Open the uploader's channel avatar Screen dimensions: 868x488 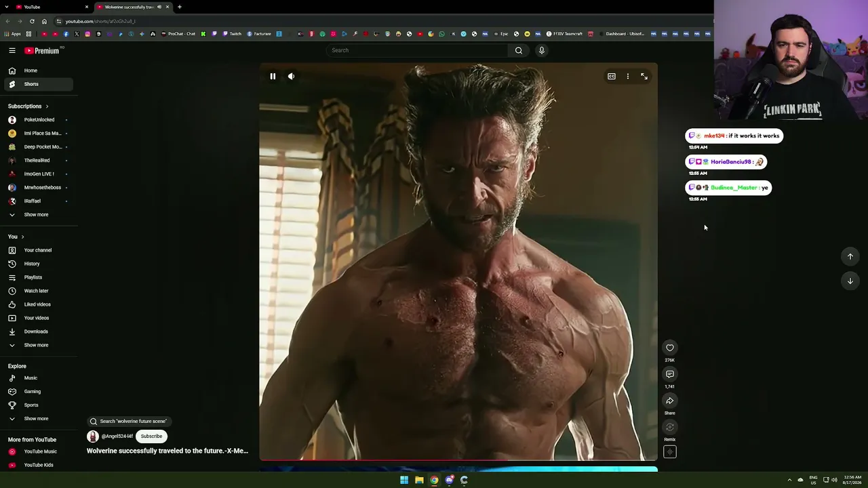point(93,436)
